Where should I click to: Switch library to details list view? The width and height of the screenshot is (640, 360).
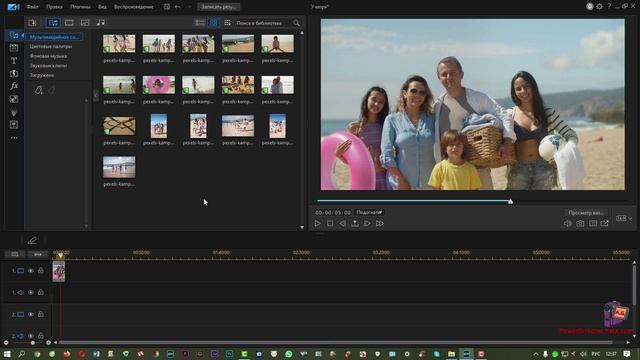click(200, 23)
